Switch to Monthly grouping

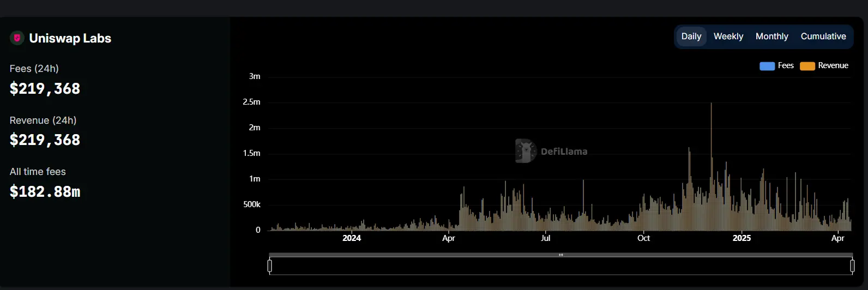(x=771, y=37)
